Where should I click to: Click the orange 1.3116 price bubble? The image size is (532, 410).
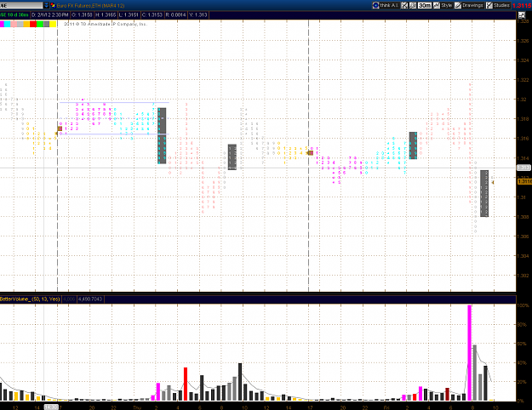coord(524,182)
